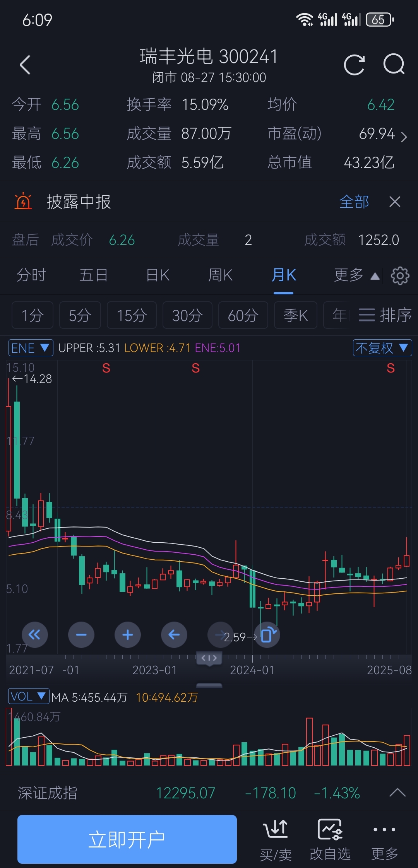Tap the 盘后 成交额 1252.0 value
Image resolution: width=418 pixels, height=868 pixels.
click(x=378, y=240)
